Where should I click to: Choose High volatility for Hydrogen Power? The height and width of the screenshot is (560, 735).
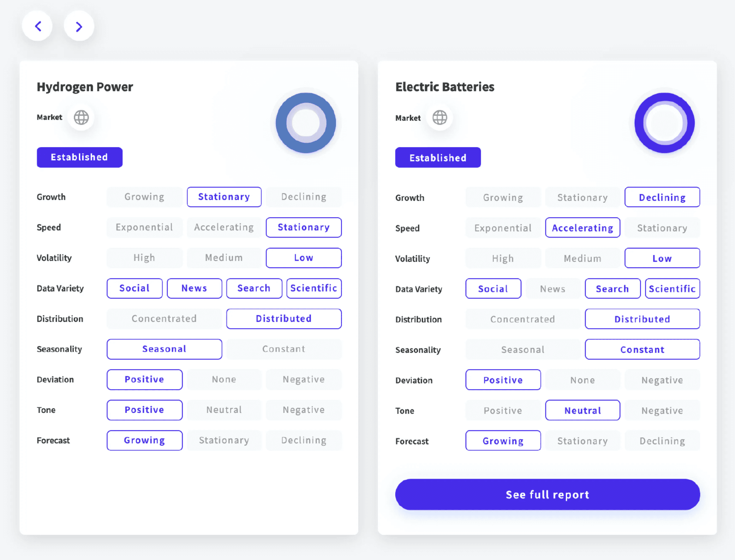tap(144, 258)
